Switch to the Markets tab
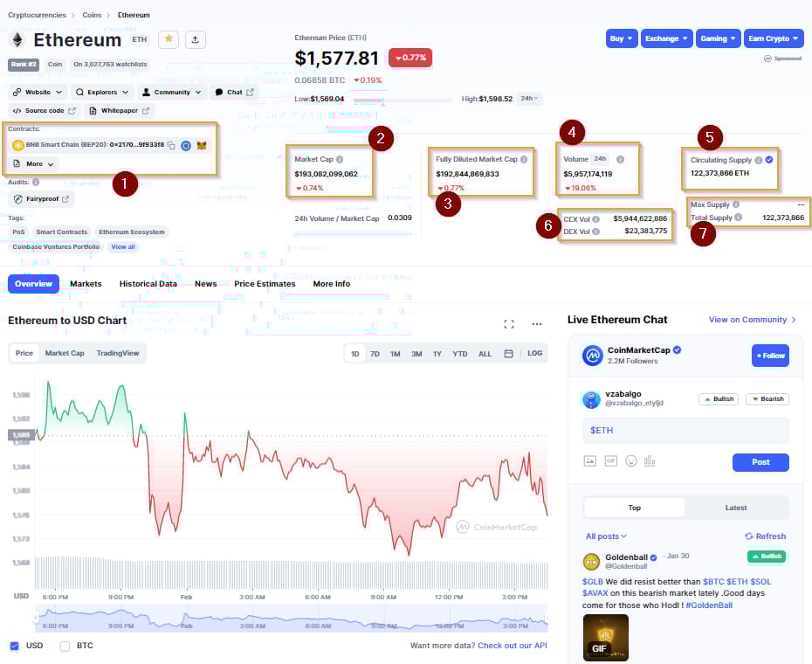This screenshot has width=812, height=664. (86, 284)
